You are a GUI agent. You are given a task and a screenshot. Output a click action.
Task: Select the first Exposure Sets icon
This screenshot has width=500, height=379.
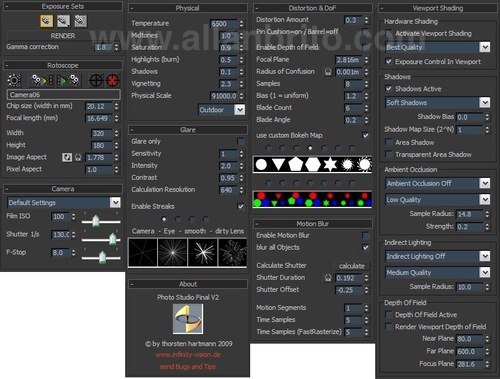(x=47, y=21)
